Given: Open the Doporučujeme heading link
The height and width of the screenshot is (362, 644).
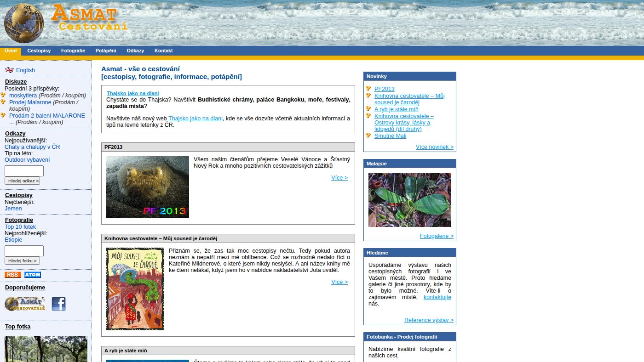Looking at the screenshot, I should [25, 288].
